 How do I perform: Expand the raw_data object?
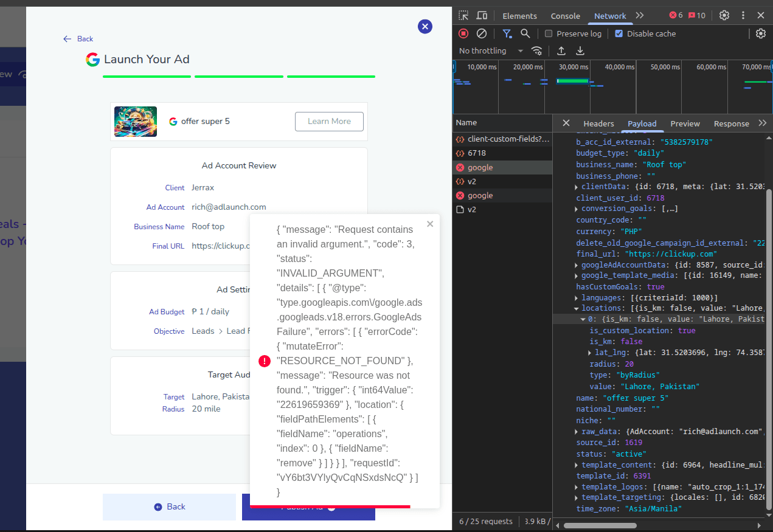pos(577,432)
